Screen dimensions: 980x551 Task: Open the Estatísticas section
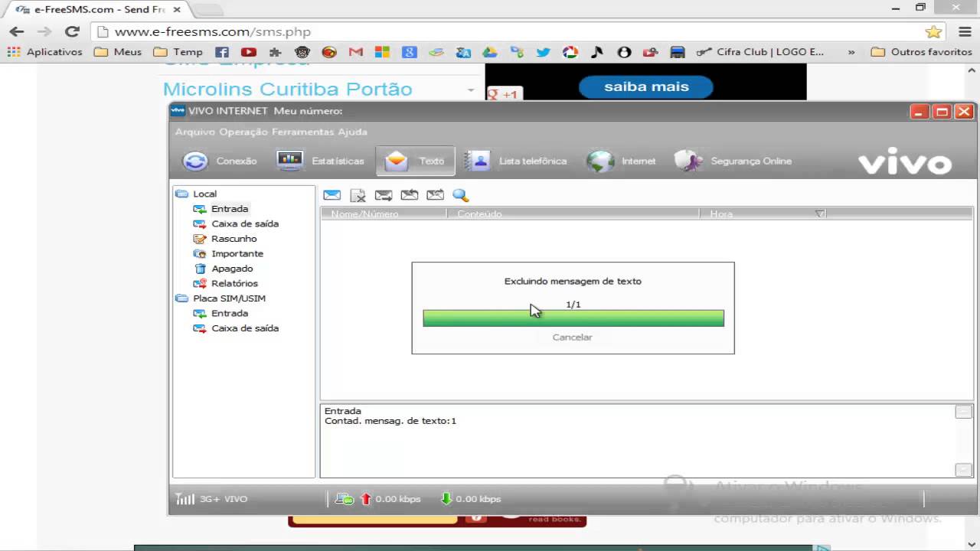[321, 161]
